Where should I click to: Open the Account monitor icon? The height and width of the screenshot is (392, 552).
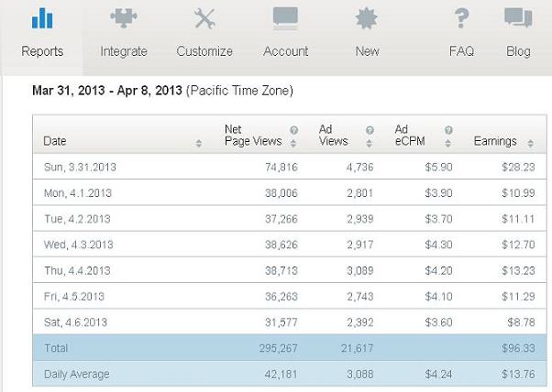coord(285,18)
